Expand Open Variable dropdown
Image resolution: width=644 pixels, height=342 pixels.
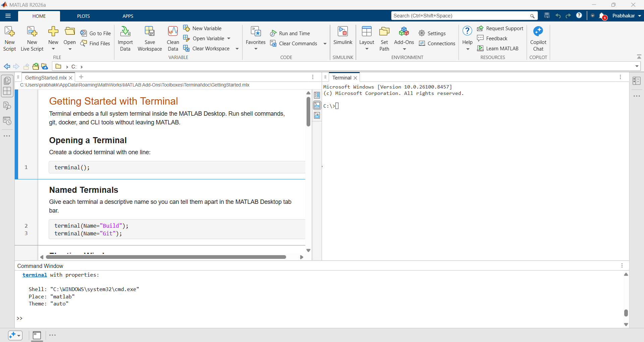[229, 38]
